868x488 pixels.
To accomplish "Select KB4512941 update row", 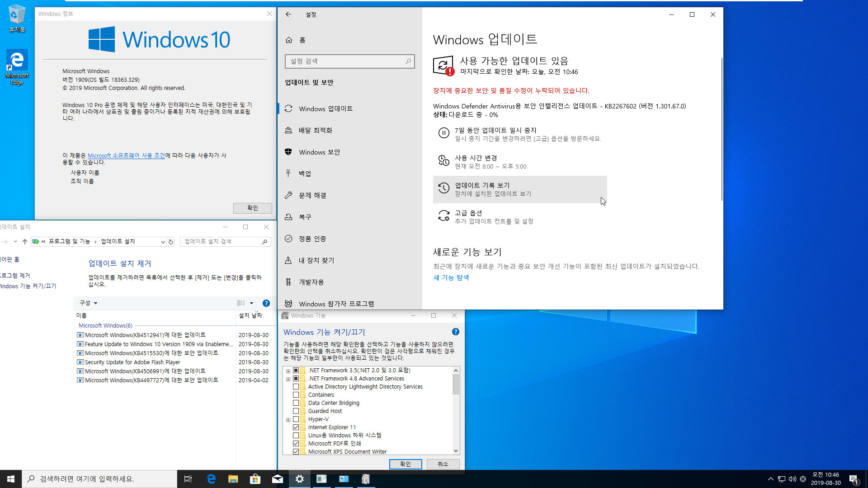I will coord(173,335).
